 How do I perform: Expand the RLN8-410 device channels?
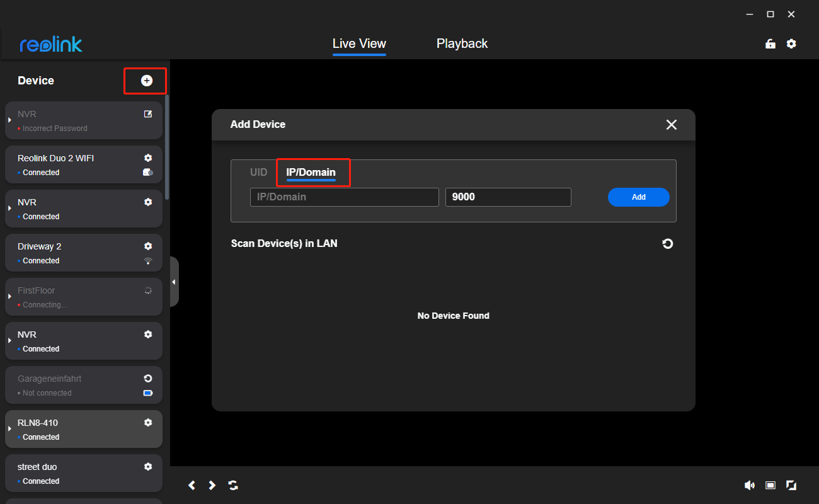tap(9, 429)
